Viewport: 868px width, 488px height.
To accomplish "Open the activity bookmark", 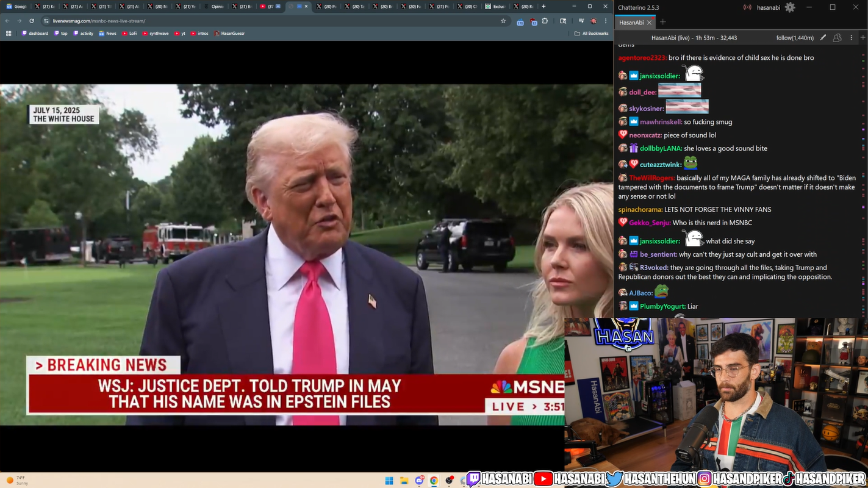I will point(84,34).
